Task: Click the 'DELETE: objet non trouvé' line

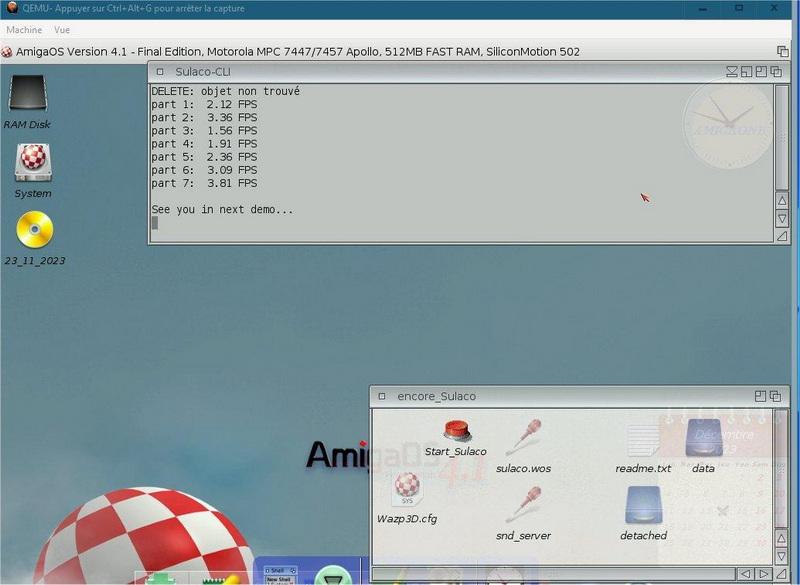Action: [226, 91]
